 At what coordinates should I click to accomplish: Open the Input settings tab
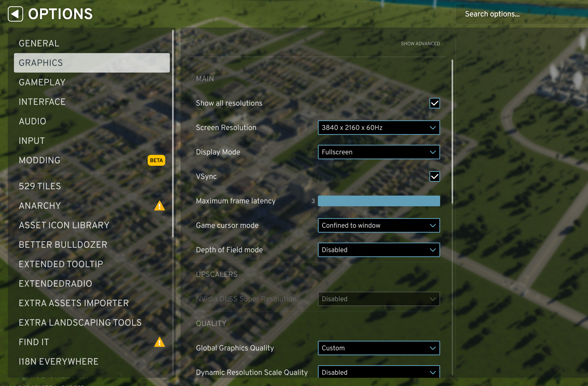coord(92,141)
